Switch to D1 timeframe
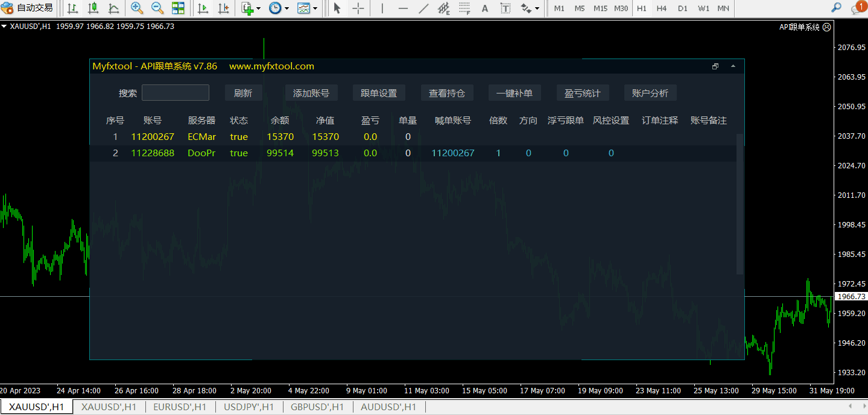868x415 pixels. coord(682,8)
